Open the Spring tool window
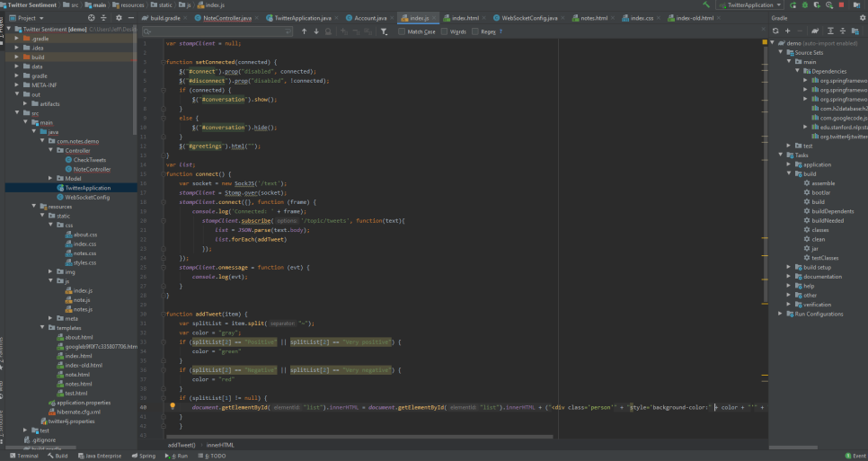868x461 pixels. click(x=145, y=456)
